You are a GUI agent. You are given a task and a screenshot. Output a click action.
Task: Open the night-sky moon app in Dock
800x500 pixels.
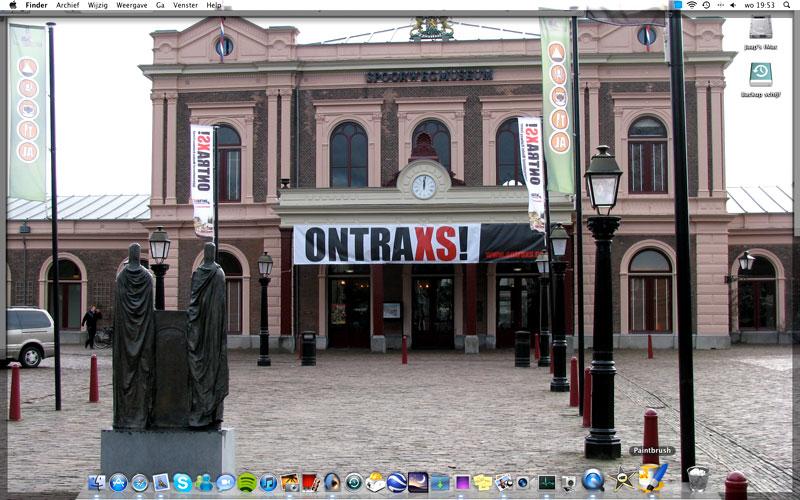(x=418, y=482)
